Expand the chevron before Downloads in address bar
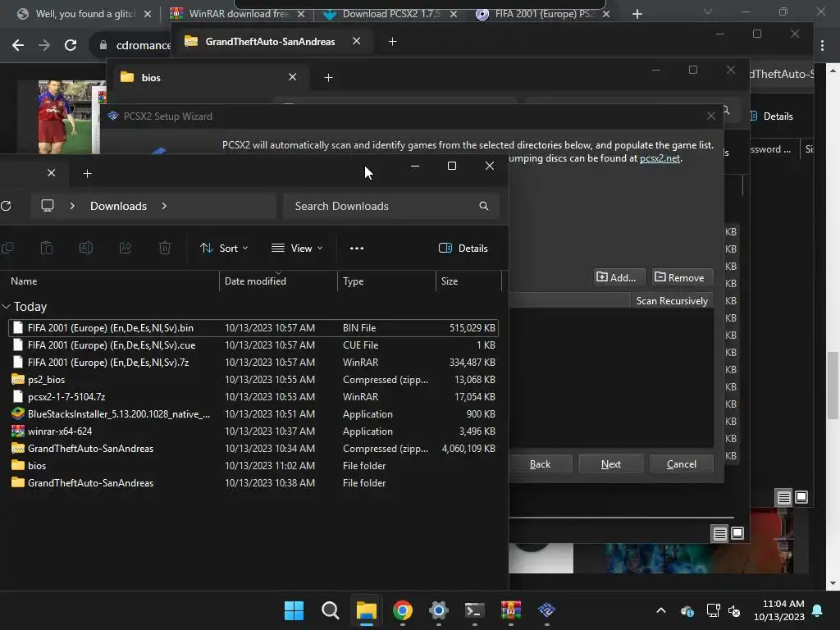The height and width of the screenshot is (630, 840). [72, 206]
